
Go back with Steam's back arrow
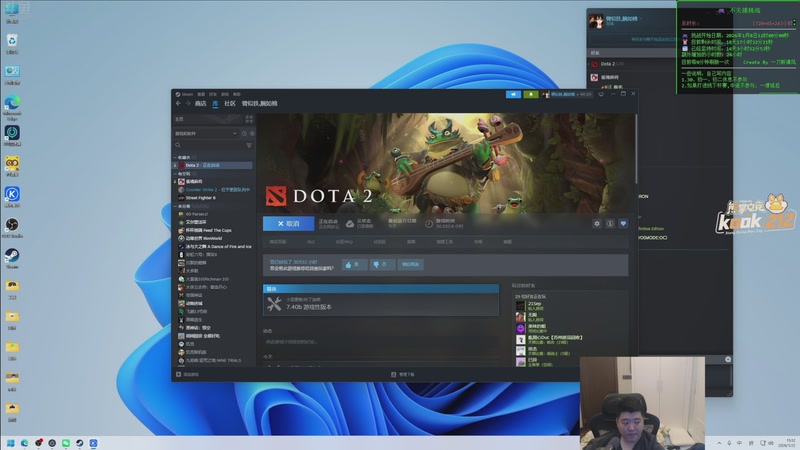178,104
